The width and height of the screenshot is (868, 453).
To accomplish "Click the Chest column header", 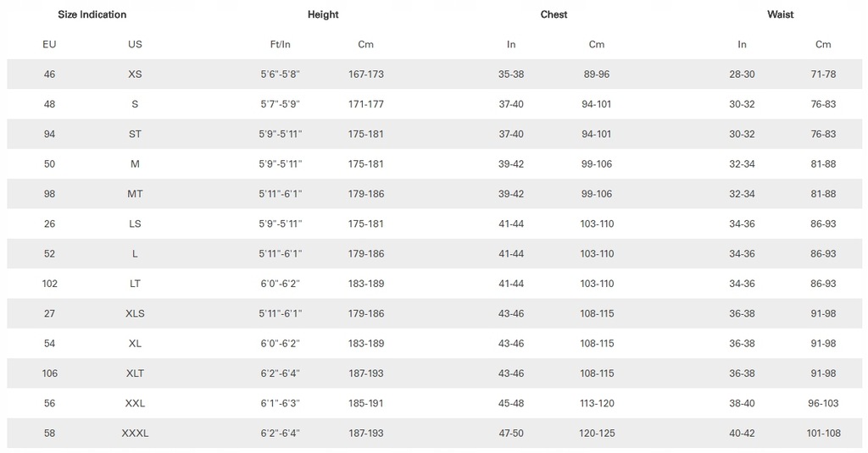I will [x=554, y=14].
